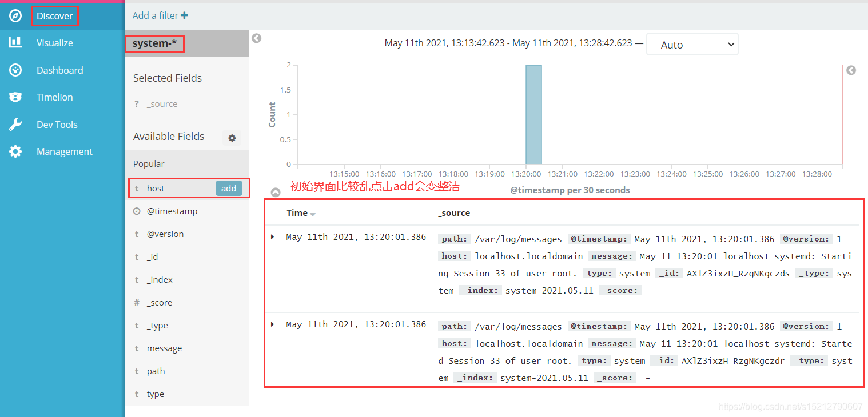Open the Visualize bar chart icon
This screenshot has width=868, height=417.
15,42
